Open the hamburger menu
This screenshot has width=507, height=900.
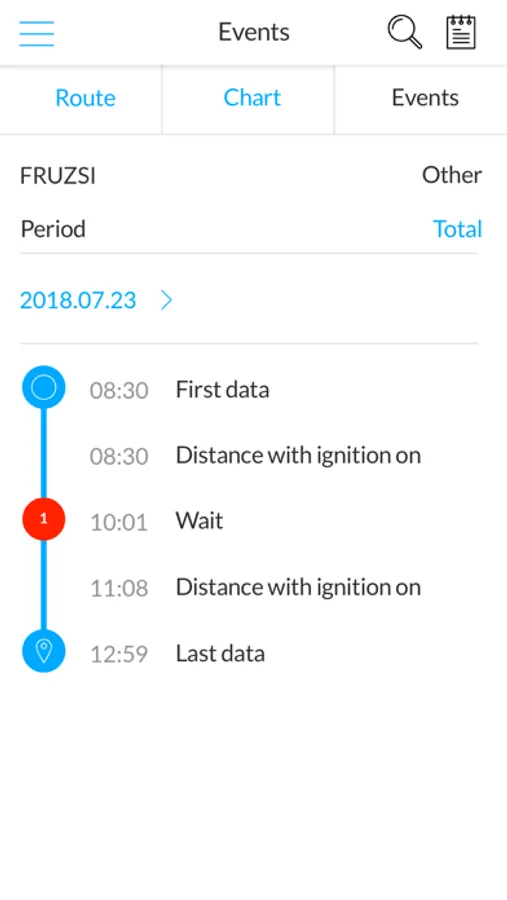point(36,33)
